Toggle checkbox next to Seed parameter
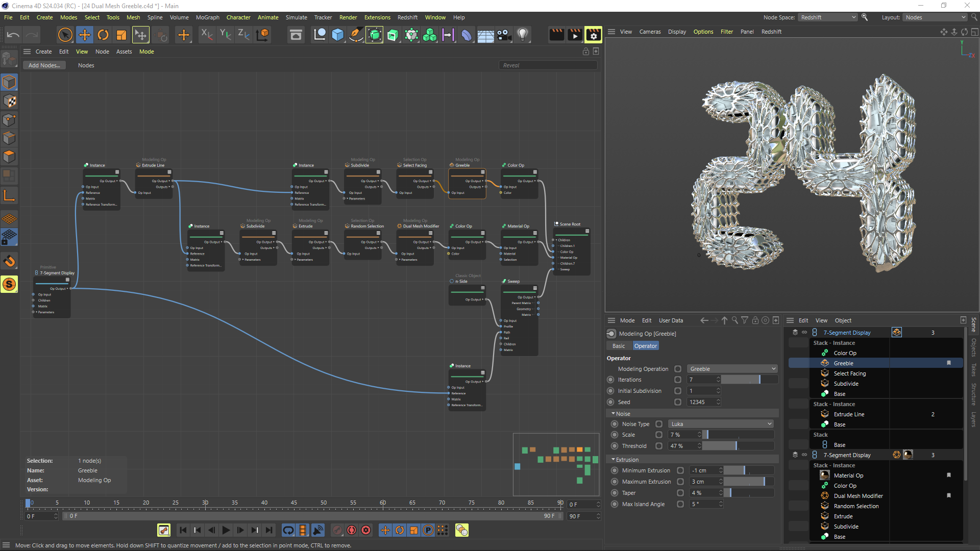 tap(678, 402)
